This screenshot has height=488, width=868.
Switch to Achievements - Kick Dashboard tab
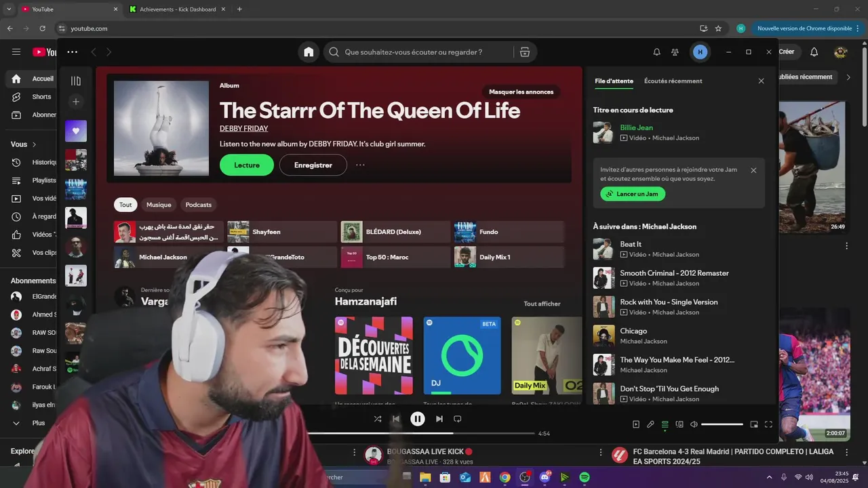click(x=178, y=9)
